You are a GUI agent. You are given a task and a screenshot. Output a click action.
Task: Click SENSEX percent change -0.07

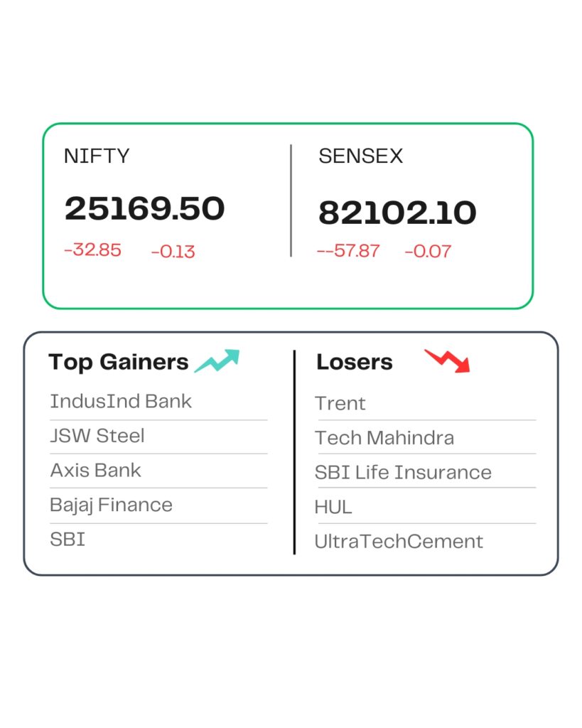(428, 251)
